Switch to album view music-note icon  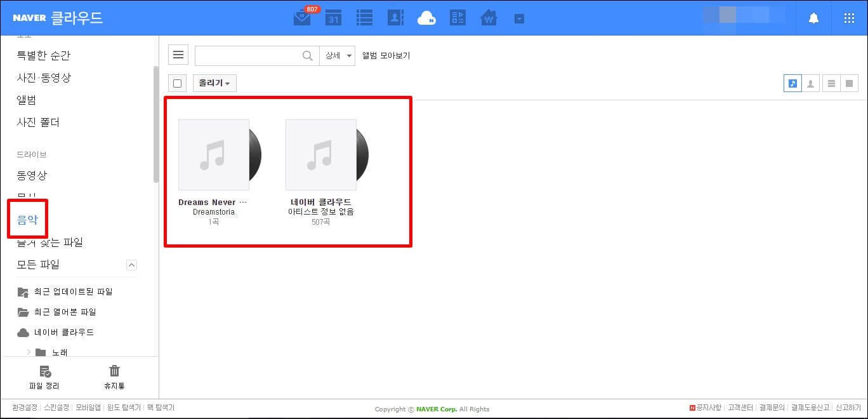tap(792, 83)
